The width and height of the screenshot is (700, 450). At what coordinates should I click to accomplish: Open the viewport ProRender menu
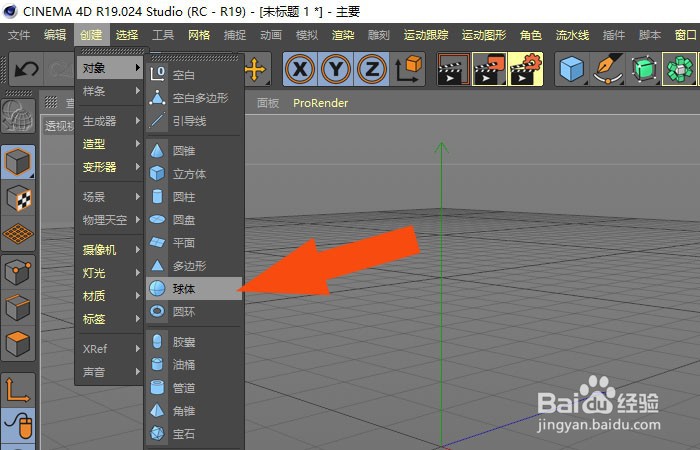(321, 103)
